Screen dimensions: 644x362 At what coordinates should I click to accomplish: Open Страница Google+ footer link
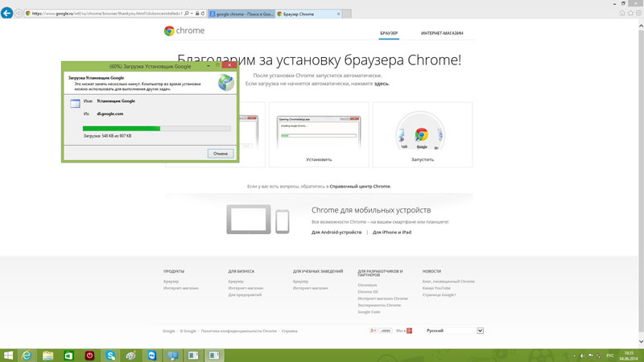(x=439, y=294)
